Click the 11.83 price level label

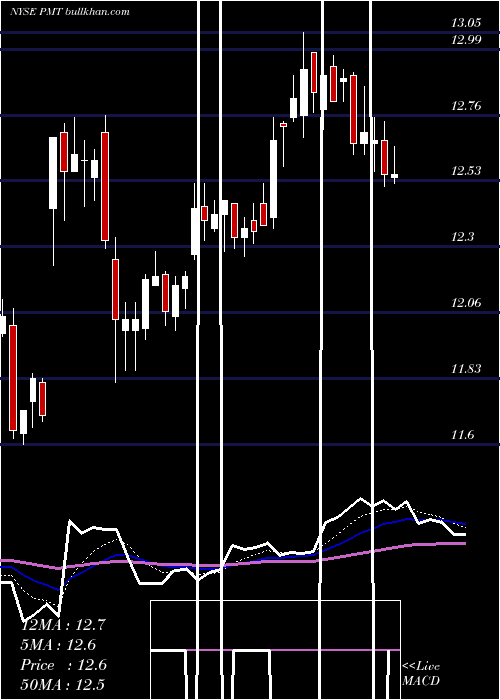pos(466,369)
